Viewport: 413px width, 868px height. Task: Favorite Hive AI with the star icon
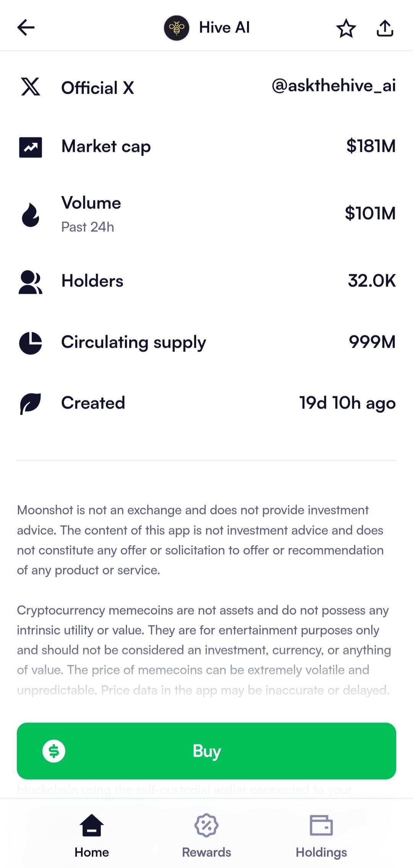346,28
